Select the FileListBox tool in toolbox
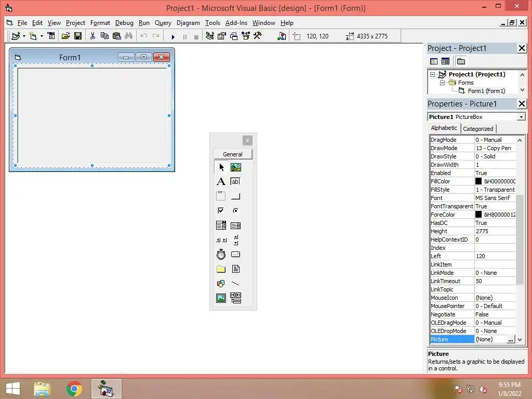This screenshot has width=532, height=399. 236,269
